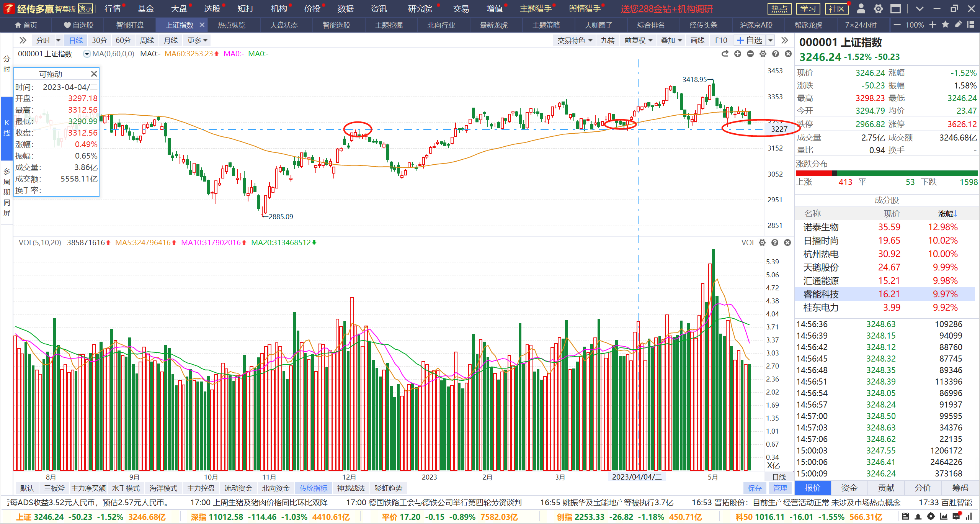Open the alert bell icon in status bar

(918, 516)
